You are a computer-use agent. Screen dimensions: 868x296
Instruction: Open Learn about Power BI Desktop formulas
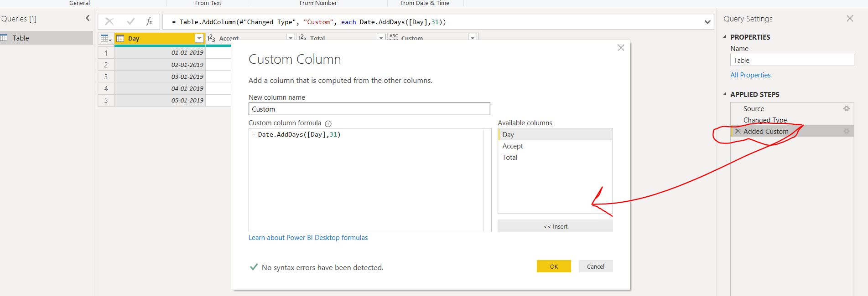(308, 238)
